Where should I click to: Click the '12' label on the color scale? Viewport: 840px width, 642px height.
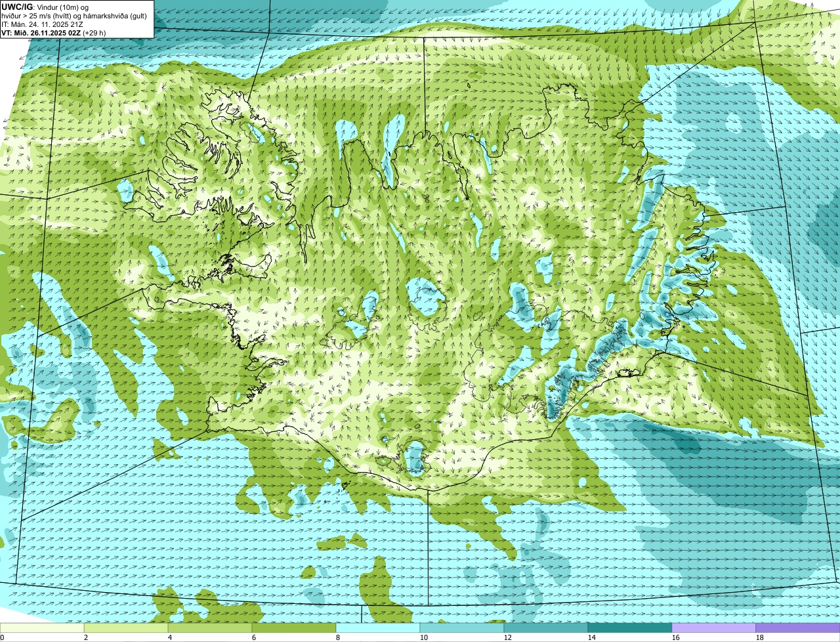pos(508,637)
